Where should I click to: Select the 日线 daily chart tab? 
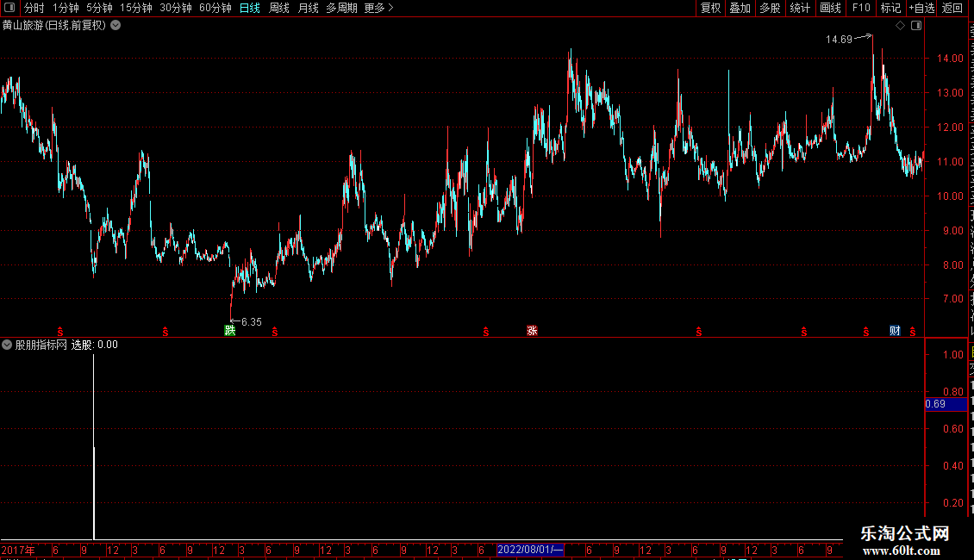(x=250, y=8)
